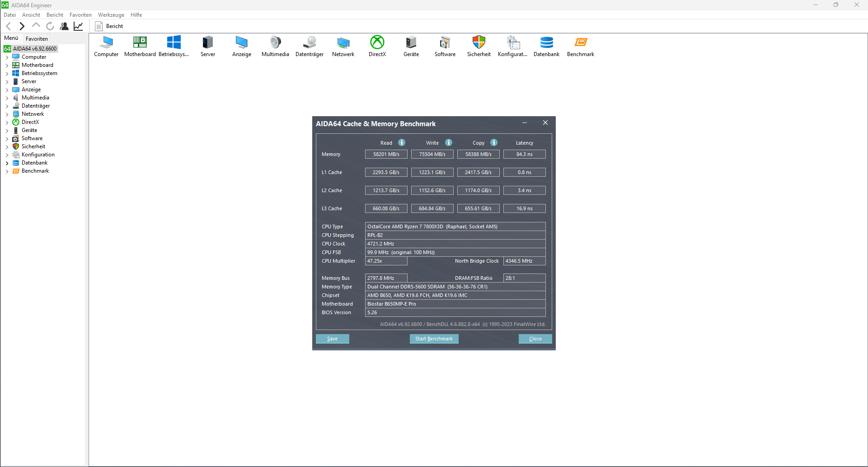Save the benchmark results
Image resolution: width=868 pixels, height=467 pixels.
click(x=332, y=339)
